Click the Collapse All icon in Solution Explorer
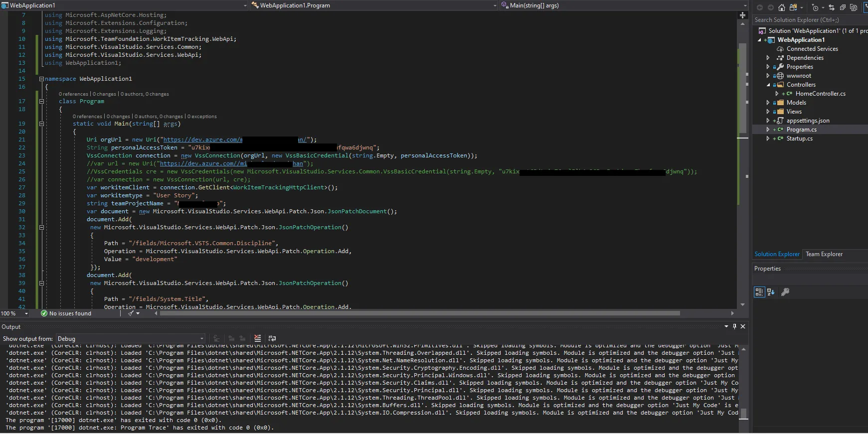Screen dimensions: 868x434 [x=843, y=7]
